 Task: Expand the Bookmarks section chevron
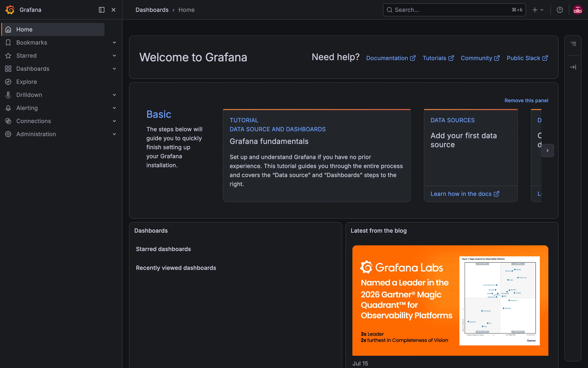click(x=114, y=43)
